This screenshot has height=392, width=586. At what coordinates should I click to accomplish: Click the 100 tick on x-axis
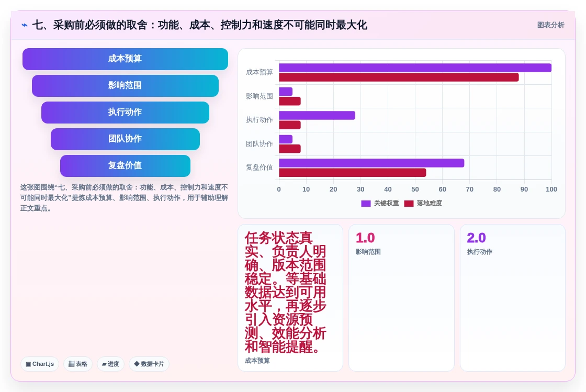[551, 189]
